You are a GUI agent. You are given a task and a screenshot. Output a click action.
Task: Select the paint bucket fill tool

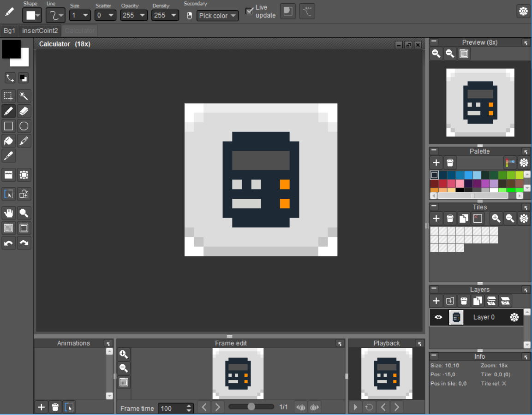(9, 141)
